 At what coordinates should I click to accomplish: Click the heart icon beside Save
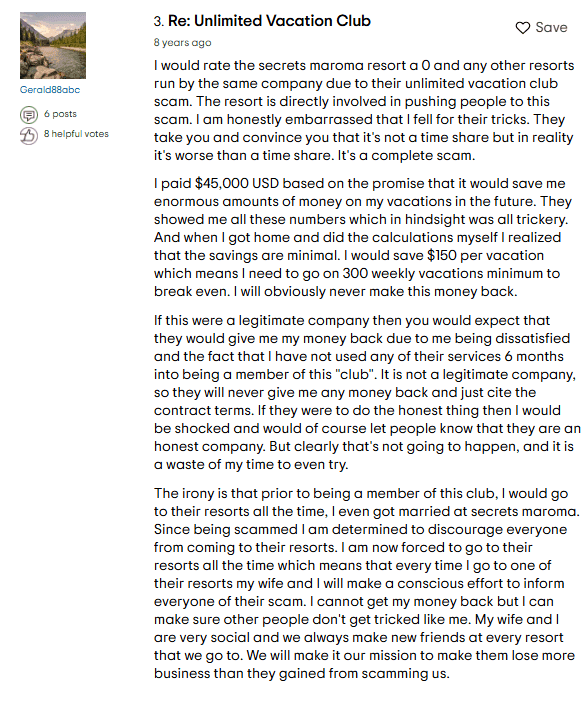[x=522, y=28]
